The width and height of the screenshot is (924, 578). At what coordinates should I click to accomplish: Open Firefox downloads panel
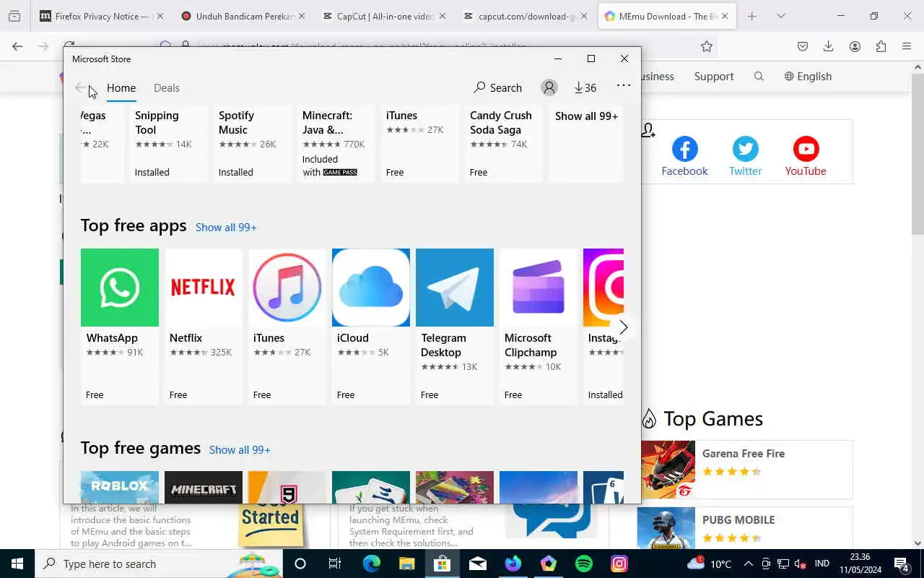pyautogui.click(x=828, y=46)
